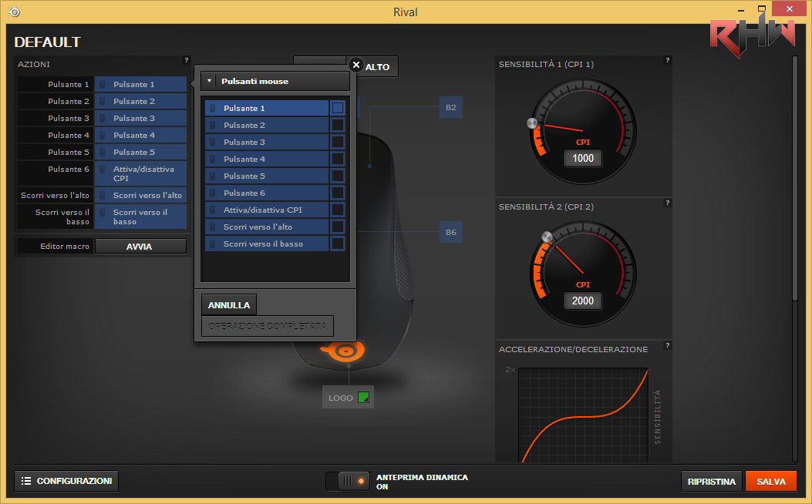Open action assignment for Pulsante 3 in Azioni
812x504 pixels.
click(140, 118)
